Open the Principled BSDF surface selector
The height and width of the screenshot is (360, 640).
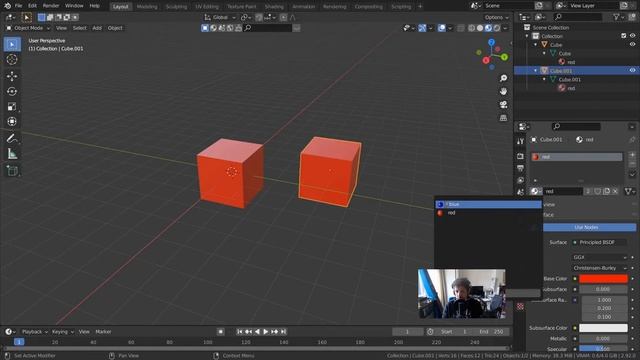point(599,242)
